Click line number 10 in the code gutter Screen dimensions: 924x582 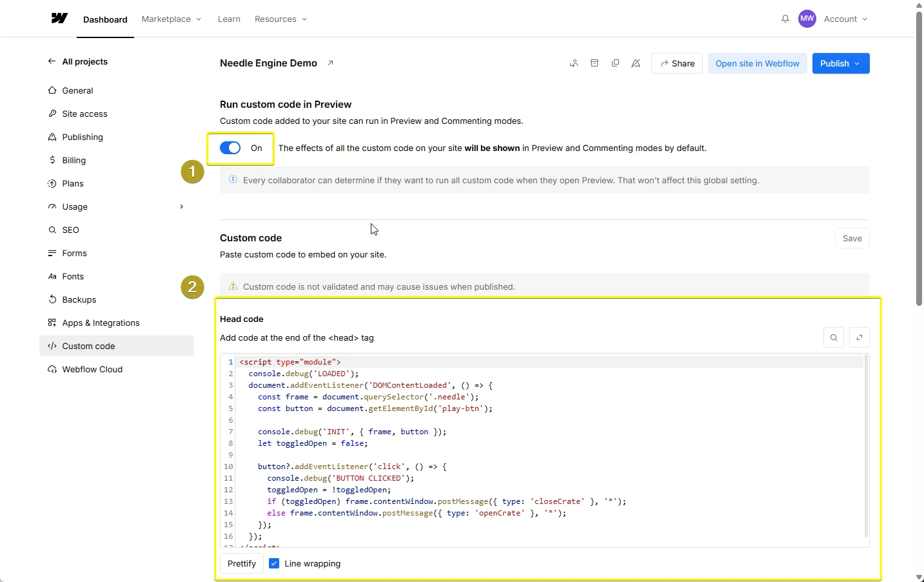[228, 467]
